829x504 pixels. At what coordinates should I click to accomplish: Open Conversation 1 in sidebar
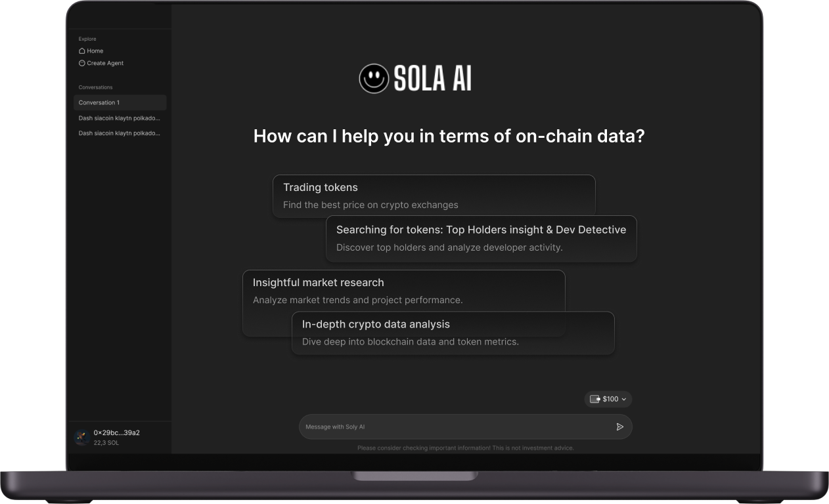pyautogui.click(x=120, y=102)
